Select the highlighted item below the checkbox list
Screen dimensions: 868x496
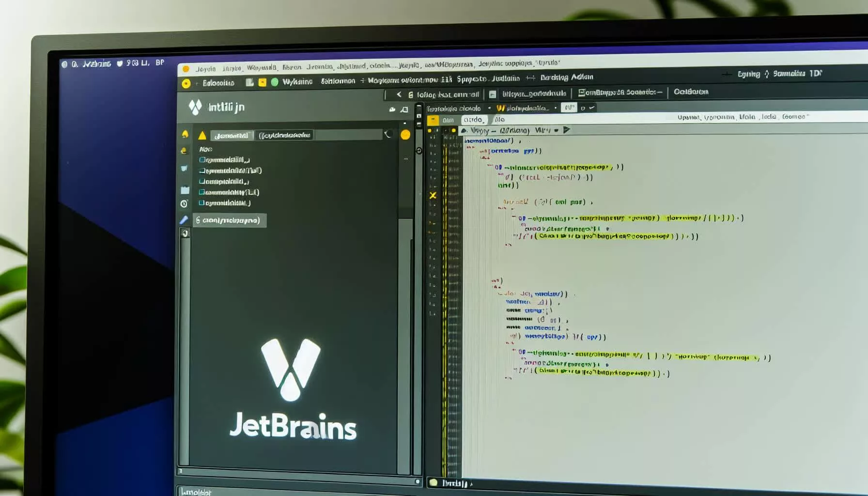(230, 220)
